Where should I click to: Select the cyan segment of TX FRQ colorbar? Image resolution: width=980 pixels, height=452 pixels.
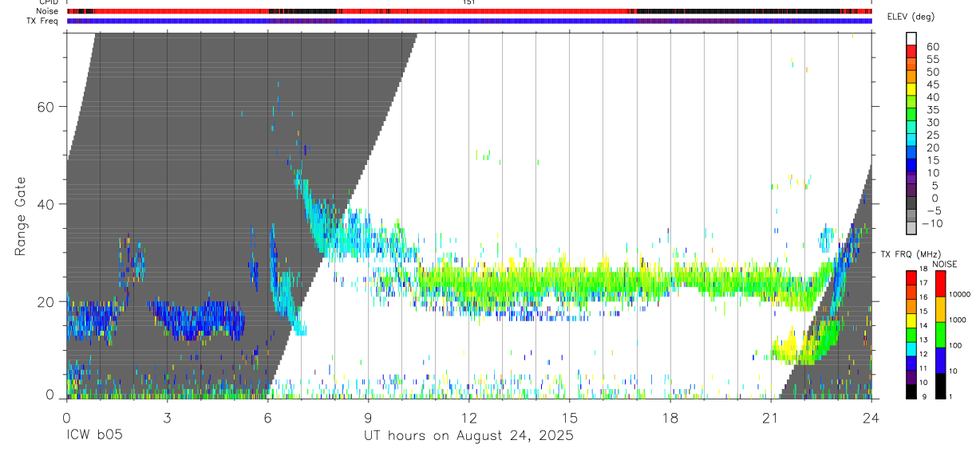pyautogui.click(x=912, y=348)
